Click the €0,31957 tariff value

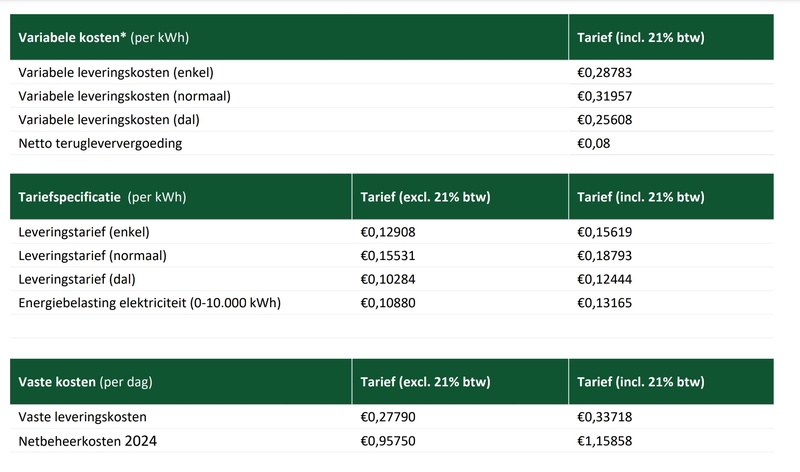tap(605, 96)
